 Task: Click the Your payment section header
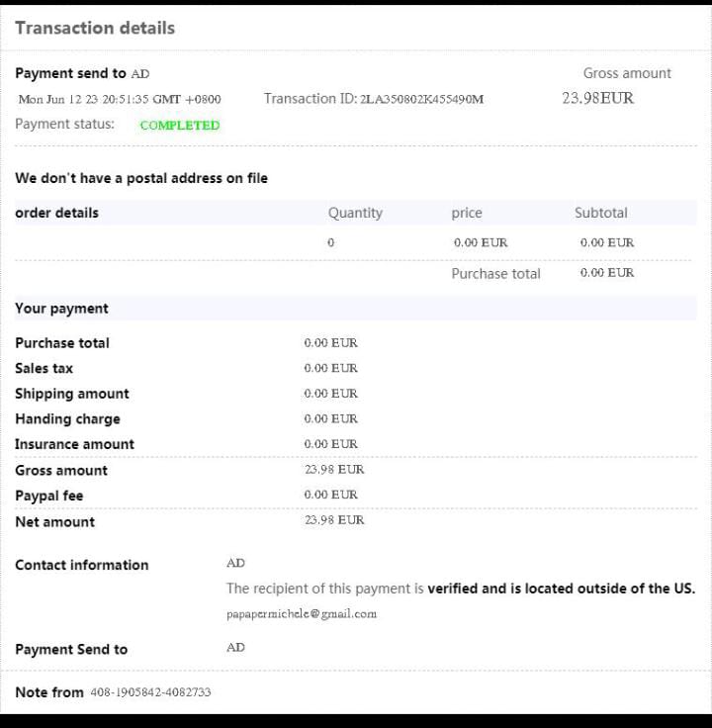click(61, 309)
